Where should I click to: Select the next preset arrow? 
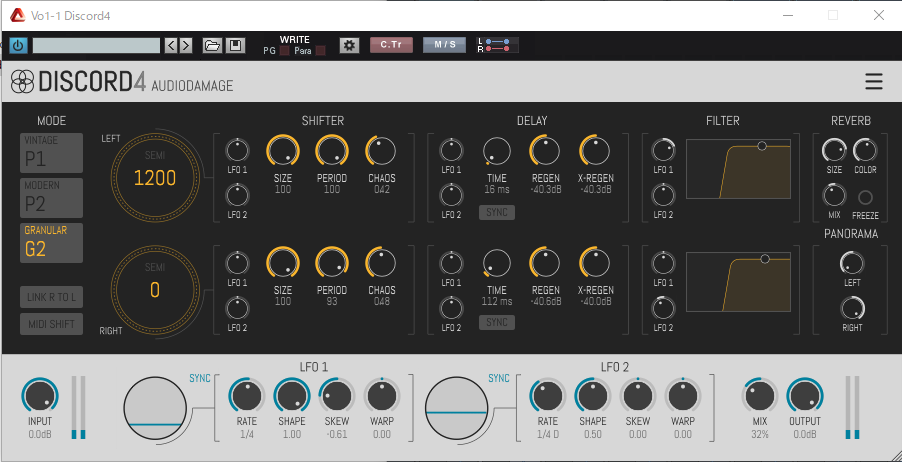[185, 45]
